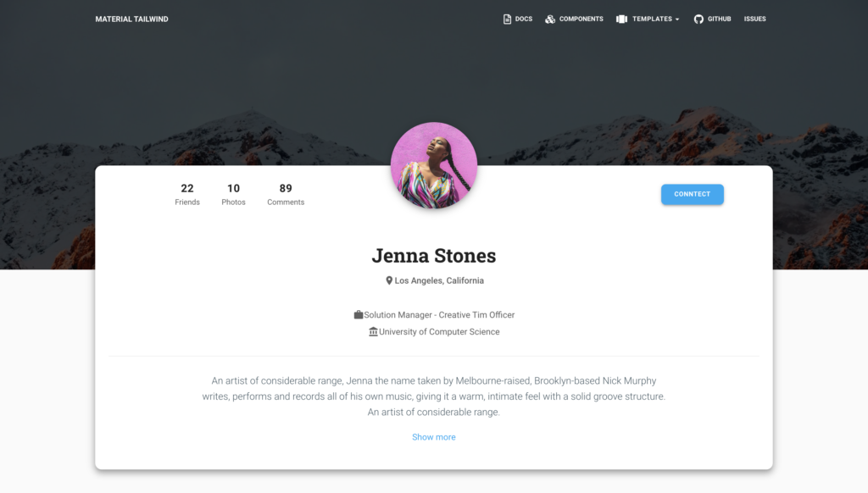Click the Jenna Stones name heading

pyautogui.click(x=434, y=256)
